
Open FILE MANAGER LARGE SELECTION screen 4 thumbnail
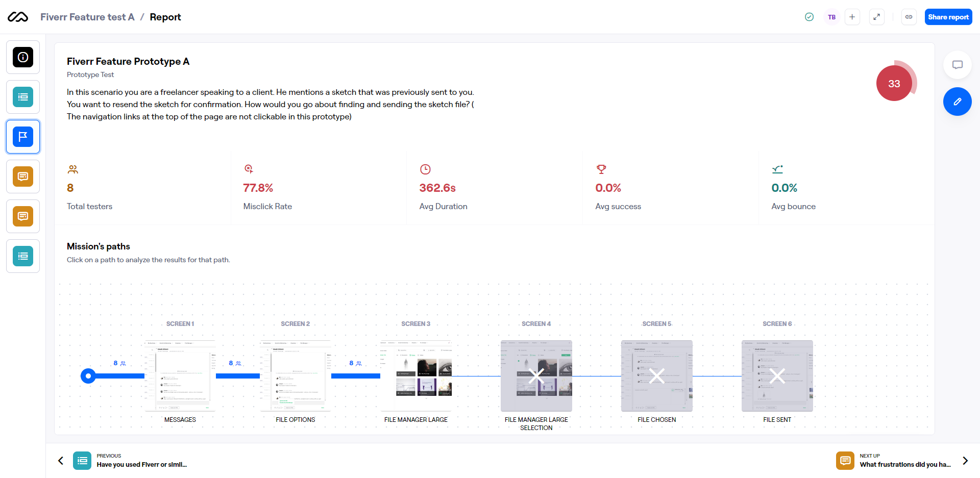536,376
